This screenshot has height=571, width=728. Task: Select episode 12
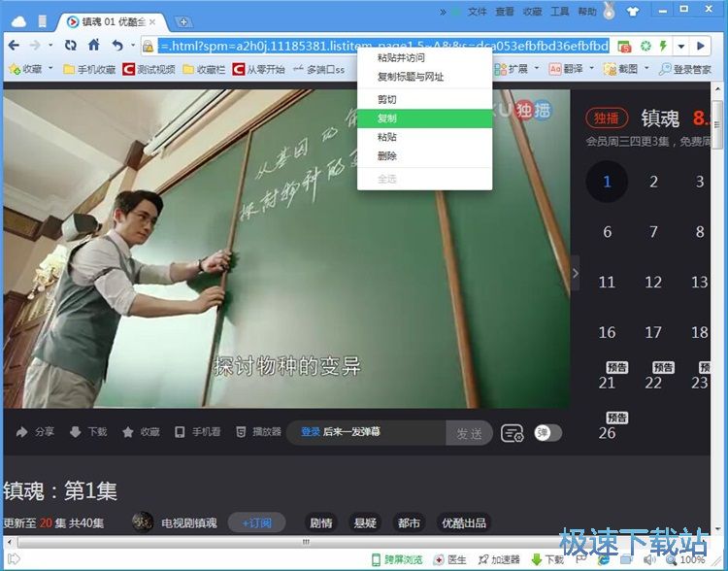653,282
